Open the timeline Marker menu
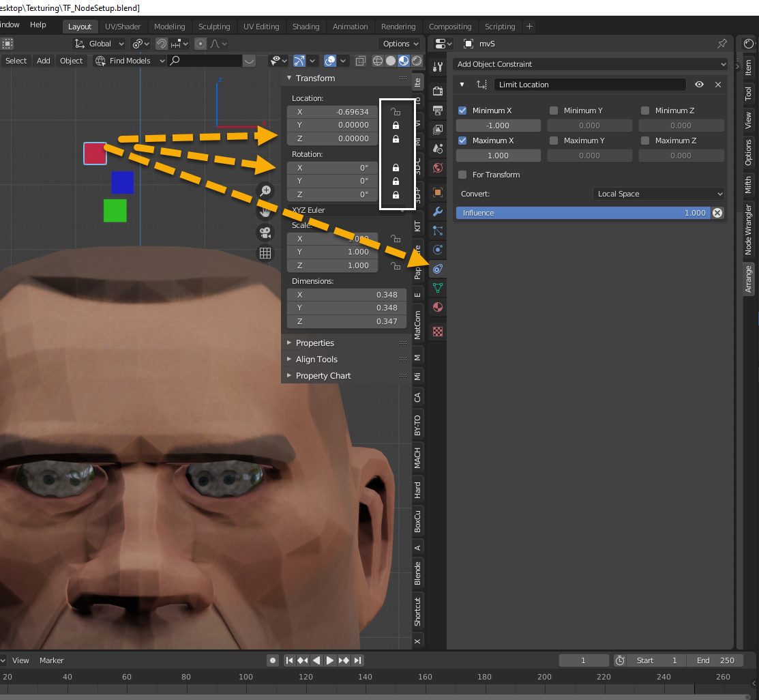 51,660
